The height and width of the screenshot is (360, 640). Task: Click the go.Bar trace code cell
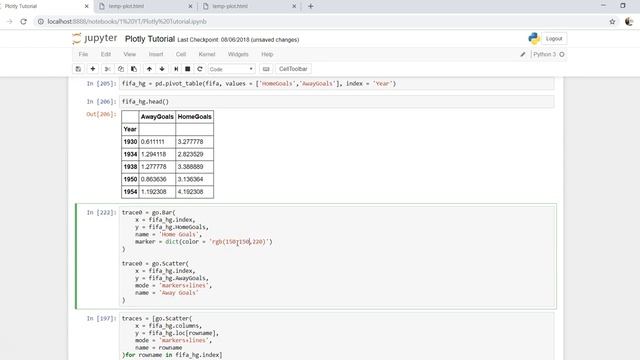pos(337,256)
